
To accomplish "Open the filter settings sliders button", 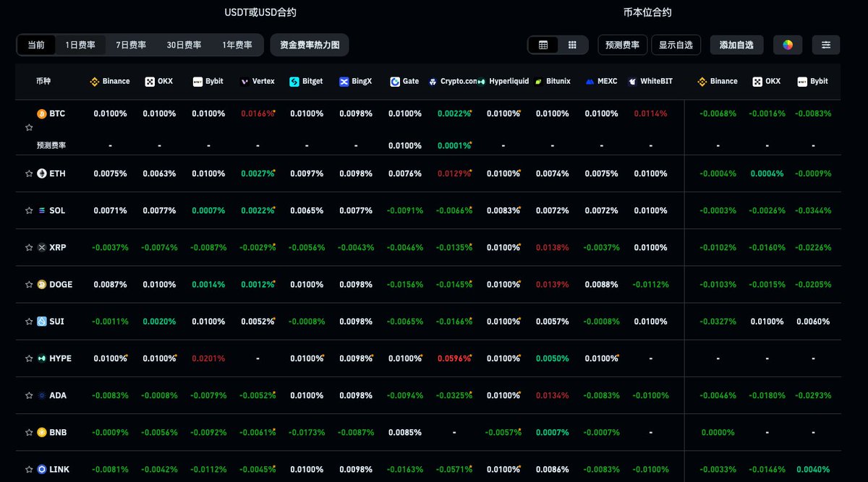I will point(826,45).
